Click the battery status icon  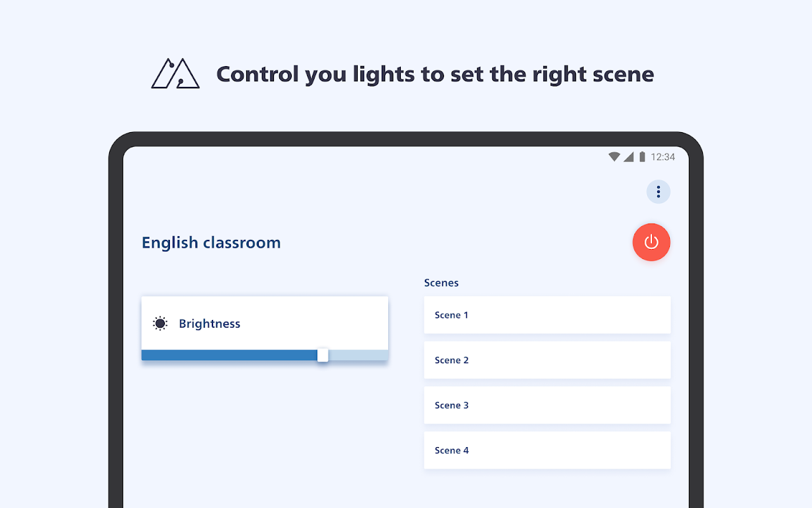(642, 157)
